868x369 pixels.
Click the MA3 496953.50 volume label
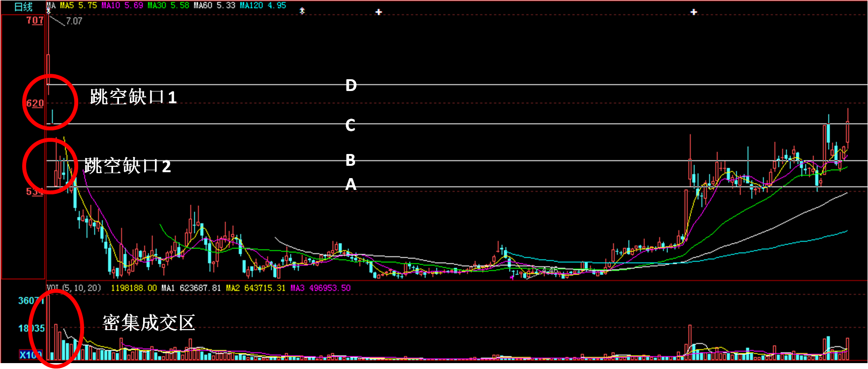[321, 288]
